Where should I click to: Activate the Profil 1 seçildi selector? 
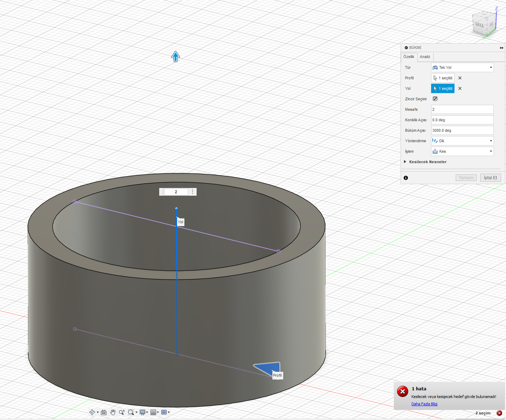tap(443, 78)
